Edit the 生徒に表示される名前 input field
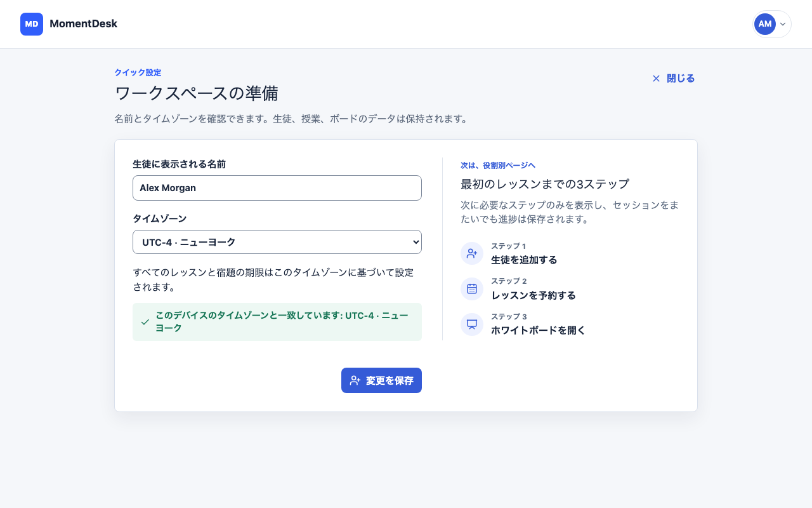 tap(277, 188)
